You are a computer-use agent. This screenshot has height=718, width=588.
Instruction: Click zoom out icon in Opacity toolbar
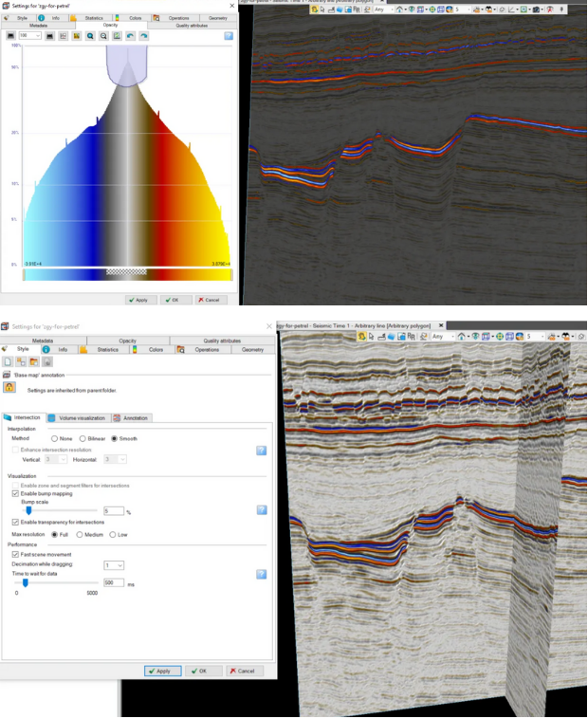[103, 36]
